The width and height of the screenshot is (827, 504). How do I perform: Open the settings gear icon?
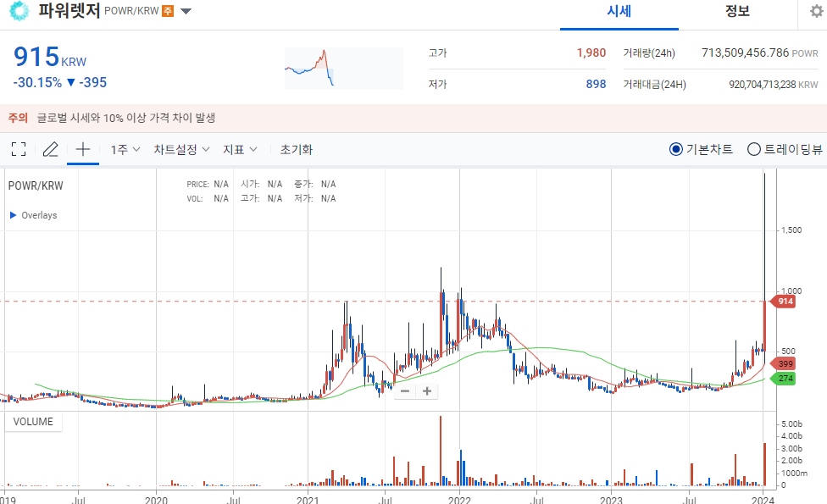coord(816,11)
